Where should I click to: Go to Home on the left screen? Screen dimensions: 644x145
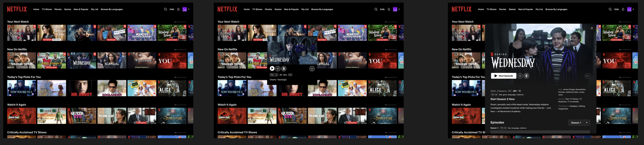click(x=36, y=9)
